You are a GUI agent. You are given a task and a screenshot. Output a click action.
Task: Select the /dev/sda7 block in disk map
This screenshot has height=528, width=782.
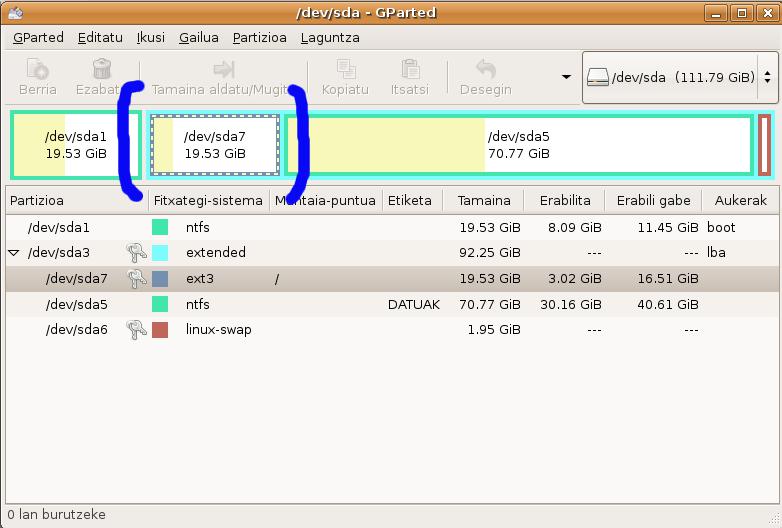214,145
